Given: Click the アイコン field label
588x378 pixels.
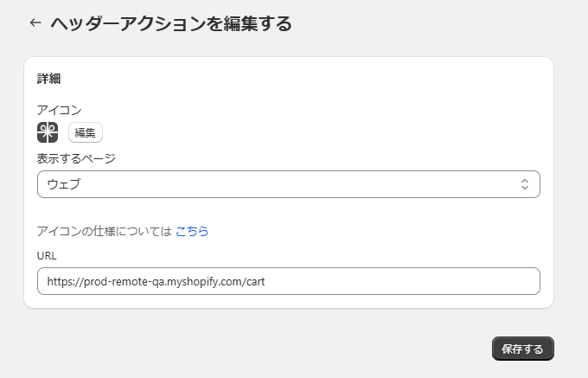Looking at the screenshot, I should pos(60,110).
